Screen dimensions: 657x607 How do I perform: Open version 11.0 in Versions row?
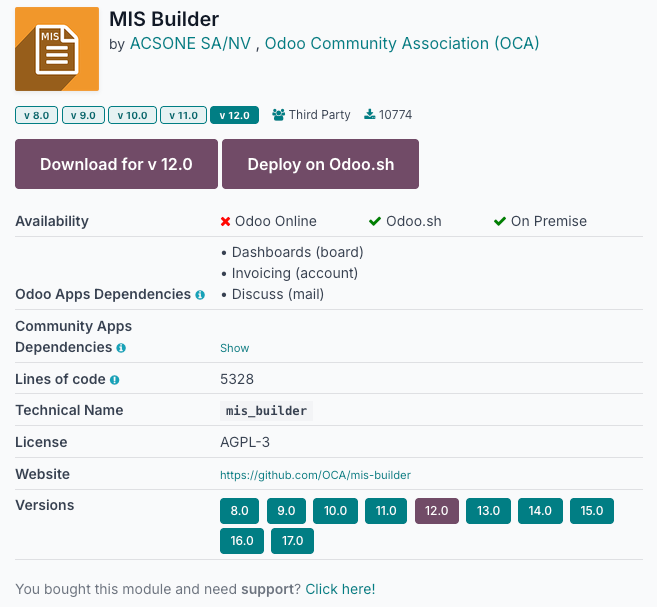[x=386, y=511]
